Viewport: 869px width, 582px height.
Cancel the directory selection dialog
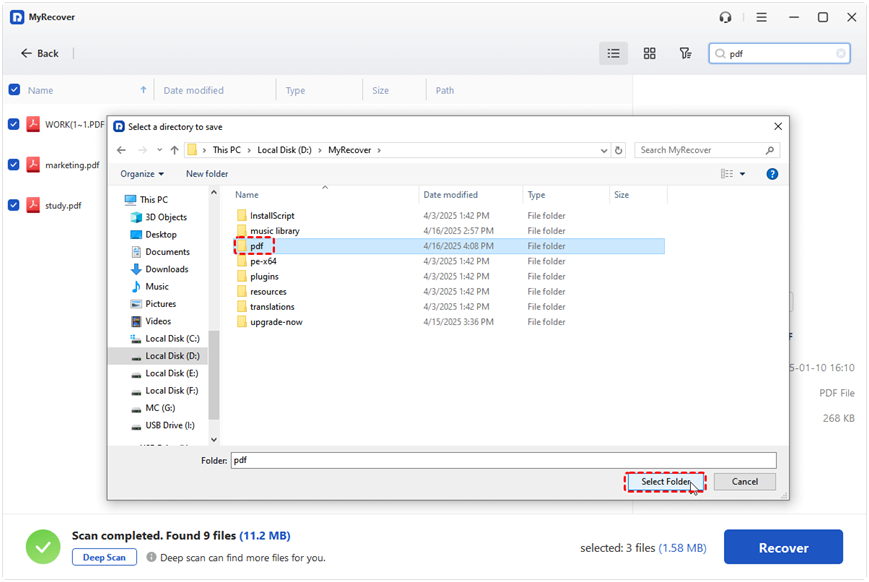744,482
